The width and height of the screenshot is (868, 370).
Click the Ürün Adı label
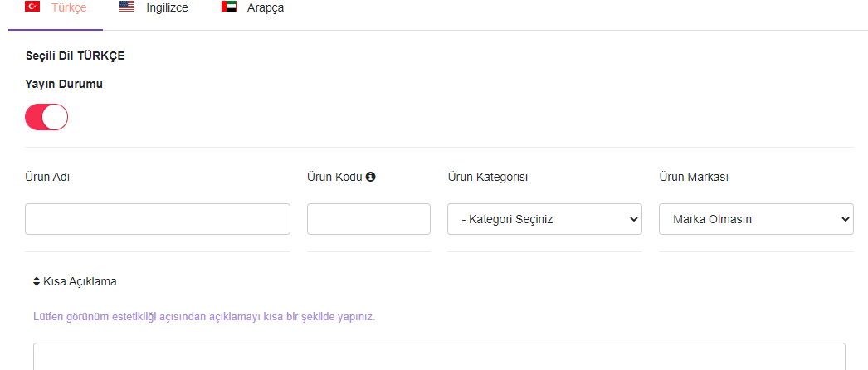tap(47, 177)
